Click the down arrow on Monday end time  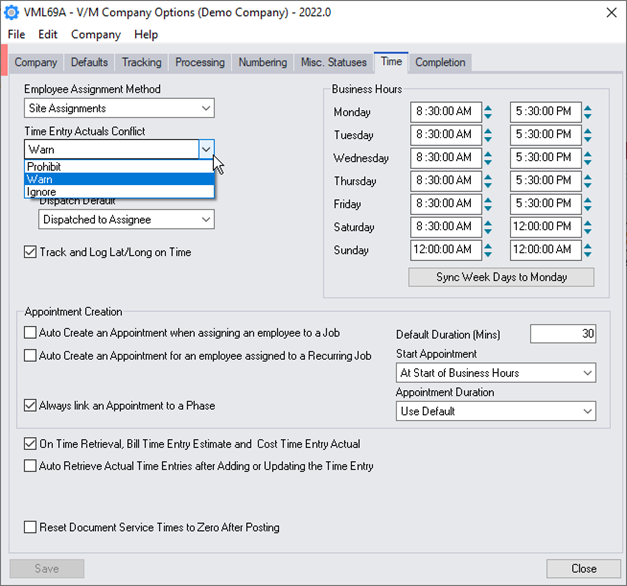pyautogui.click(x=589, y=117)
